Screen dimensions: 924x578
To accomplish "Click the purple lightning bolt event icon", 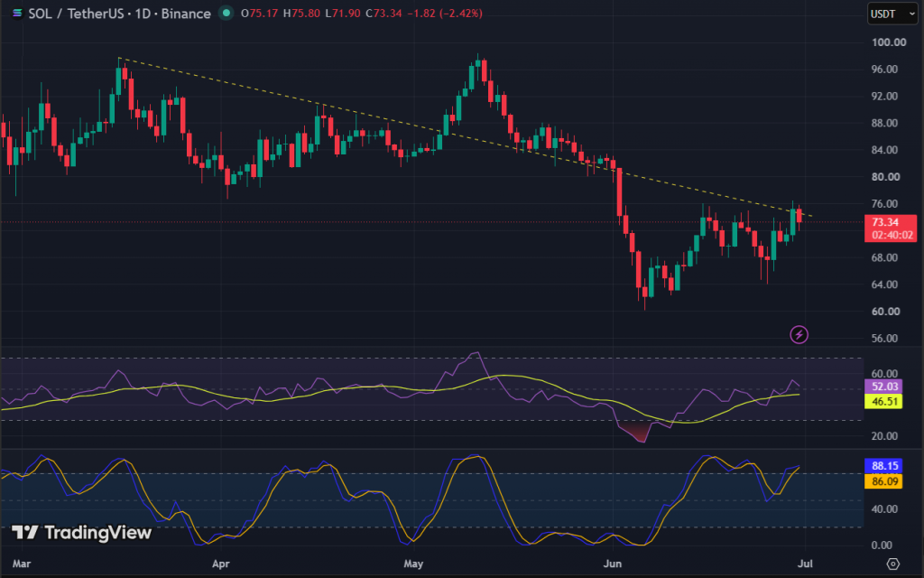I will (799, 335).
